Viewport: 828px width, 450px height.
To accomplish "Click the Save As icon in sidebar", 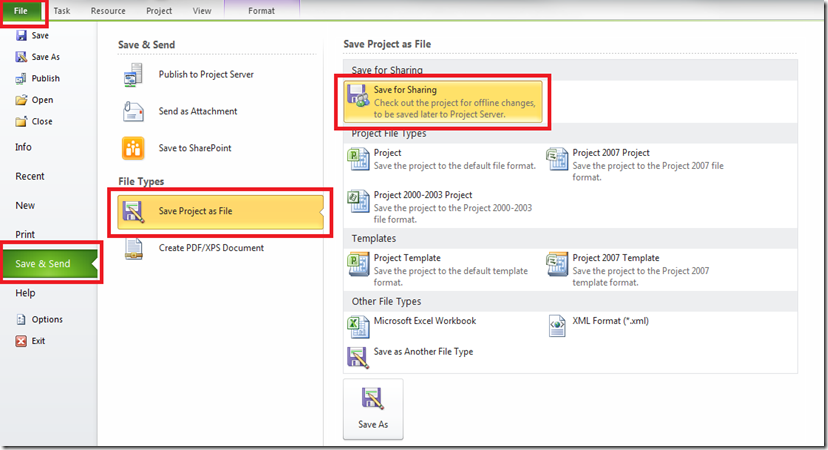I will (21, 57).
